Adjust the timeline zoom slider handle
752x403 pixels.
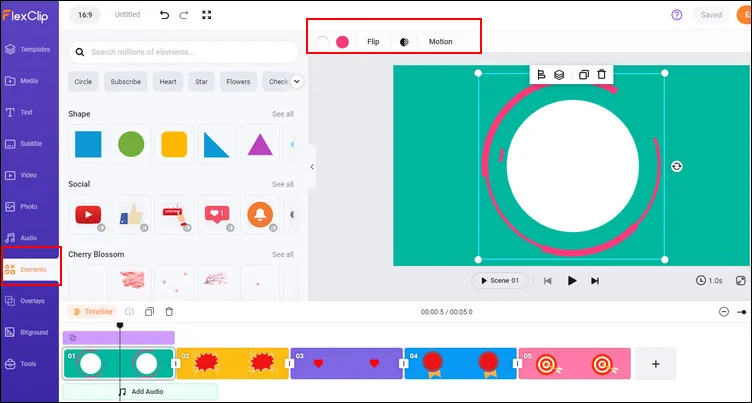[743, 312]
